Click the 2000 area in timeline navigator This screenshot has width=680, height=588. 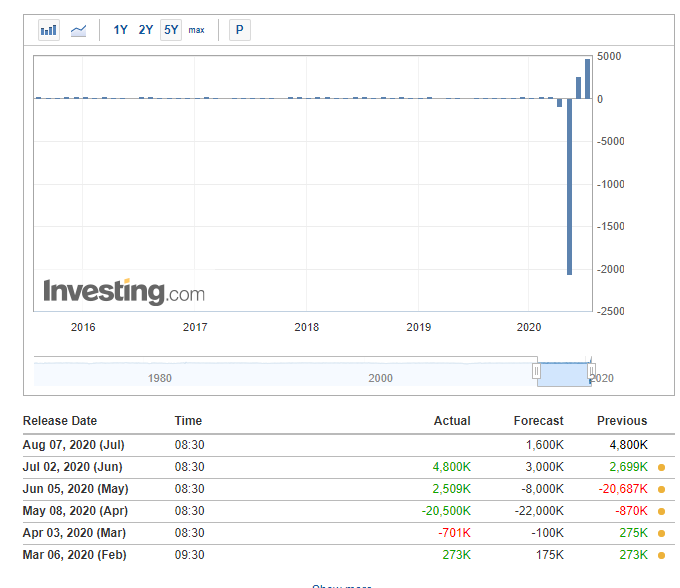coord(380,378)
